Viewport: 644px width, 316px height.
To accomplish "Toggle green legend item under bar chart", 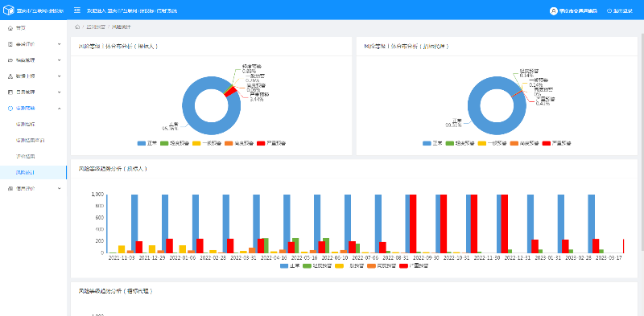I will [x=318, y=266].
